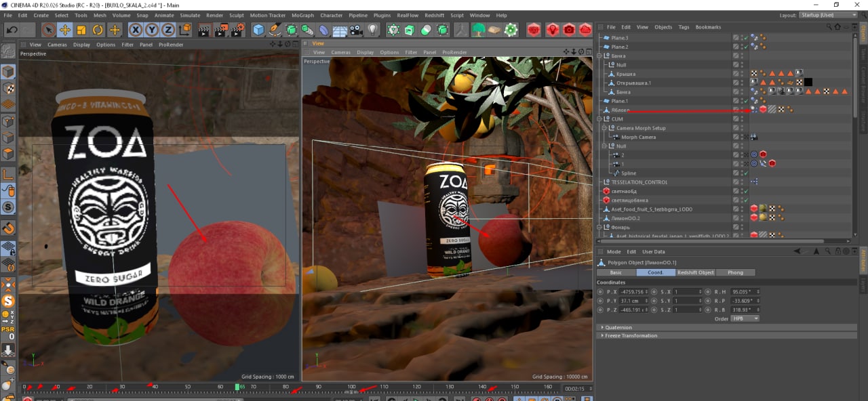
Task: Click Render View clapperboard icon
Action: click(x=204, y=30)
